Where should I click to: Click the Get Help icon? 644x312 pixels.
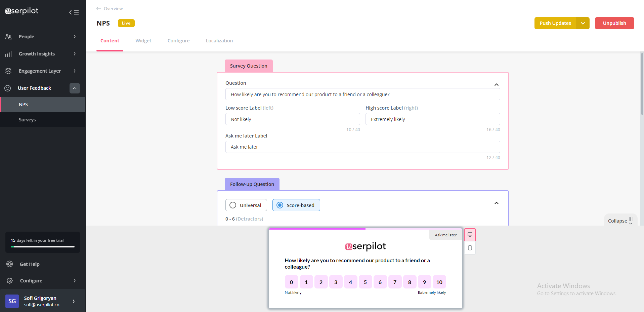point(9,264)
